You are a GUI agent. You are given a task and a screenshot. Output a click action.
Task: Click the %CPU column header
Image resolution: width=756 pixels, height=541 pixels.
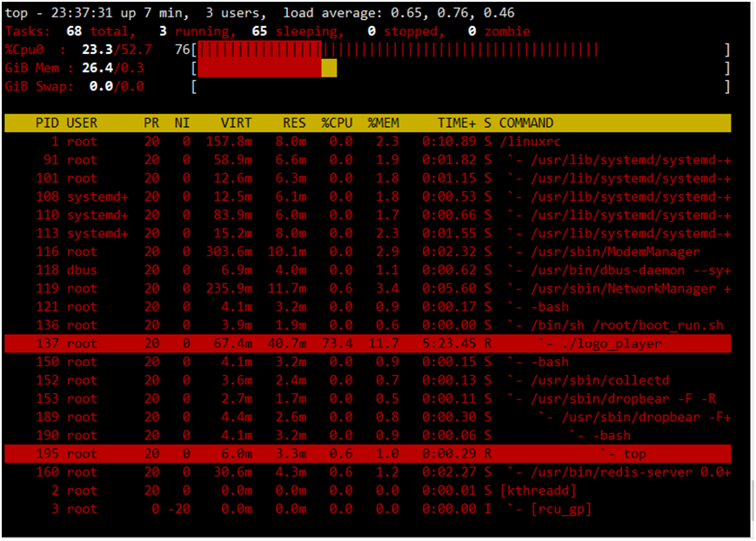point(337,123)
